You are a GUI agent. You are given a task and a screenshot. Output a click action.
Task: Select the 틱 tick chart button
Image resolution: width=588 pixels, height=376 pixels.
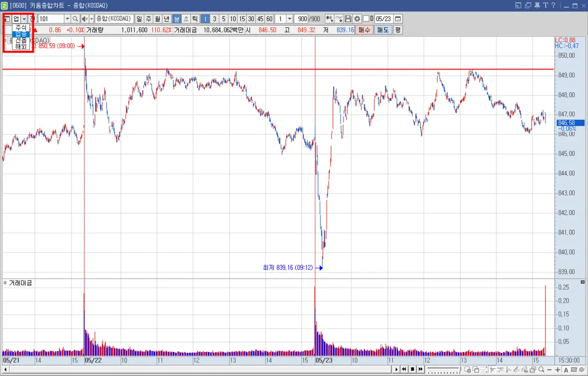pyautogui.click(x=195, y=19)
